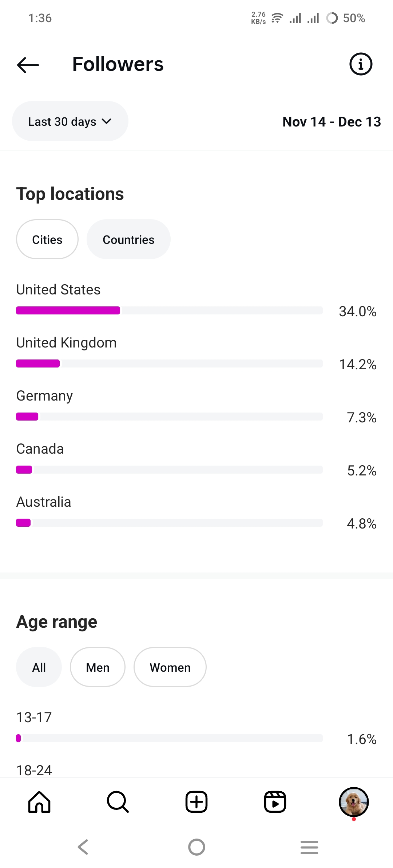Open the Reels icon
Viewport: 393px width, 868px height.
275,801
